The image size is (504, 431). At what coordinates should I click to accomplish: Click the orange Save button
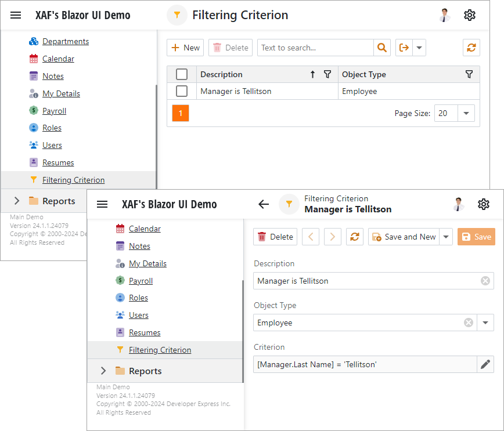476,237
